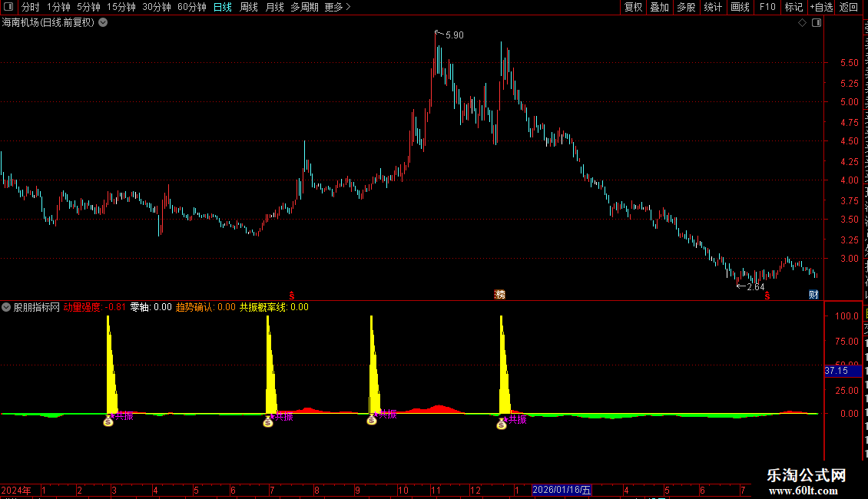The height and width of the screenshot is (499, 868).
Task: Expand dropdown next to 海南机场 title
Action: 103,23
